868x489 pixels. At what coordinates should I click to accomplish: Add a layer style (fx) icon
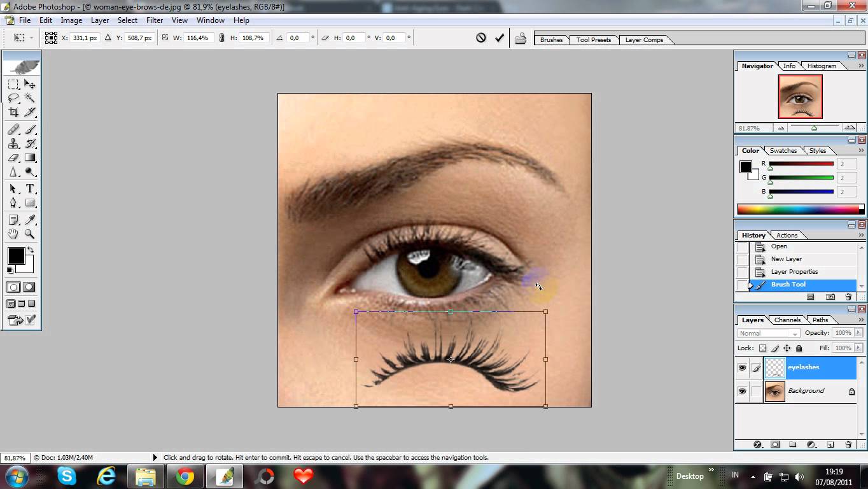click(757, 444)
